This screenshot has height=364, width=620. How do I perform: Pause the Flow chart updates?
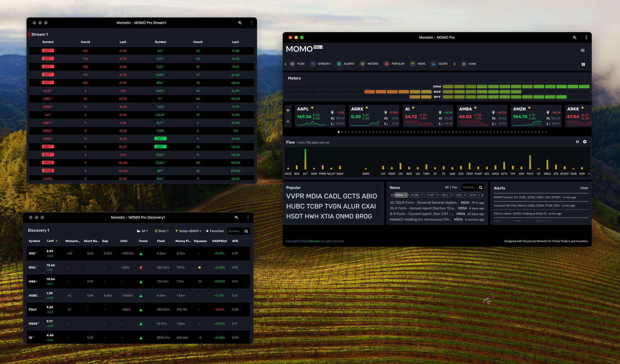pyautogui.click(x=577, y=142)
